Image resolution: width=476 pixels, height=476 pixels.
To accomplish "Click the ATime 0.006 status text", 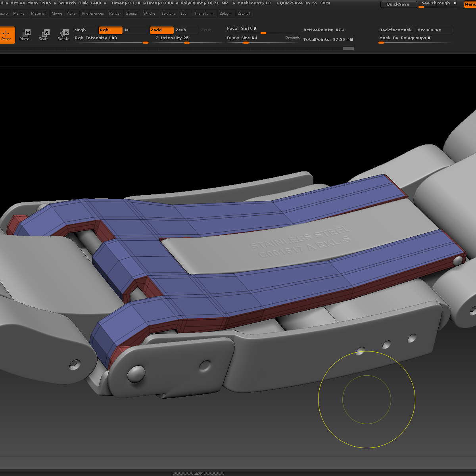I will (157, 3).
